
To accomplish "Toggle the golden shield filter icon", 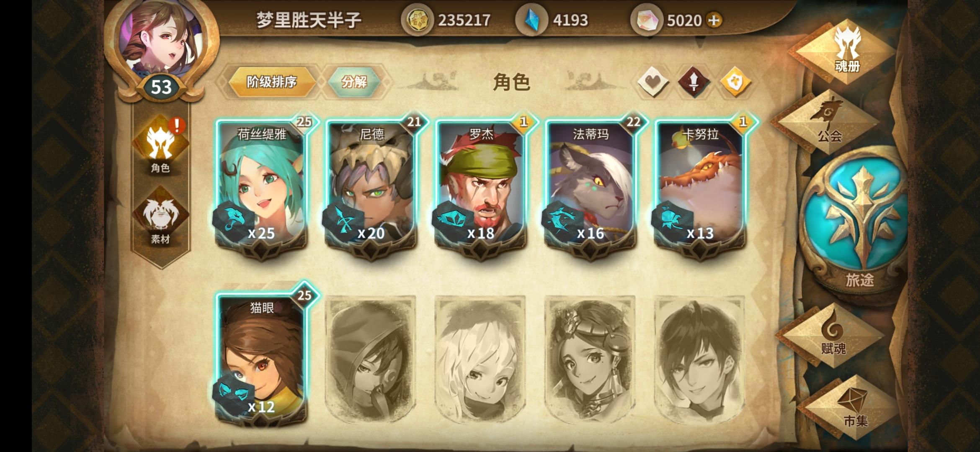I will [x=735, y=82].
